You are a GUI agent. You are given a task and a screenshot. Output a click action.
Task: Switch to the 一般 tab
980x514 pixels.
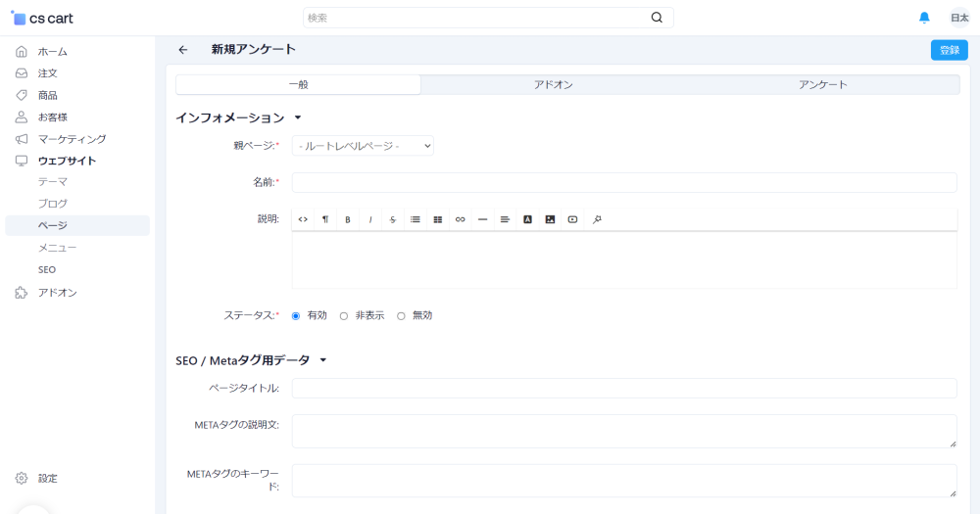298,84
